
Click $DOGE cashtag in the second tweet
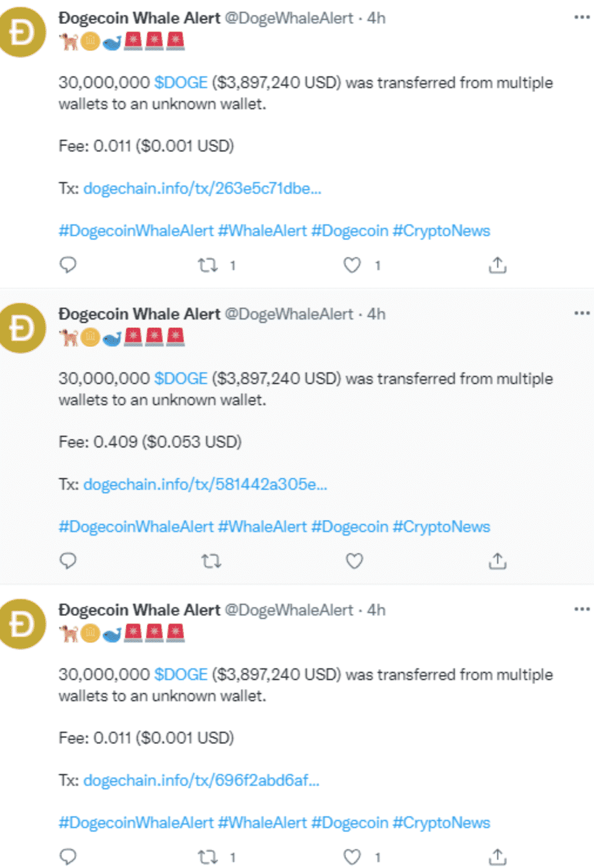coord(181,379)
